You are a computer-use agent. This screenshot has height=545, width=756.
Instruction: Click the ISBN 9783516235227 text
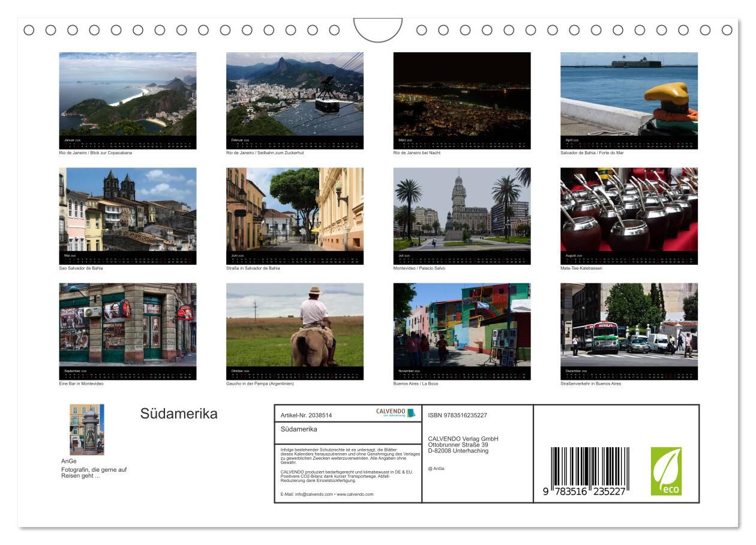point(457,415)
